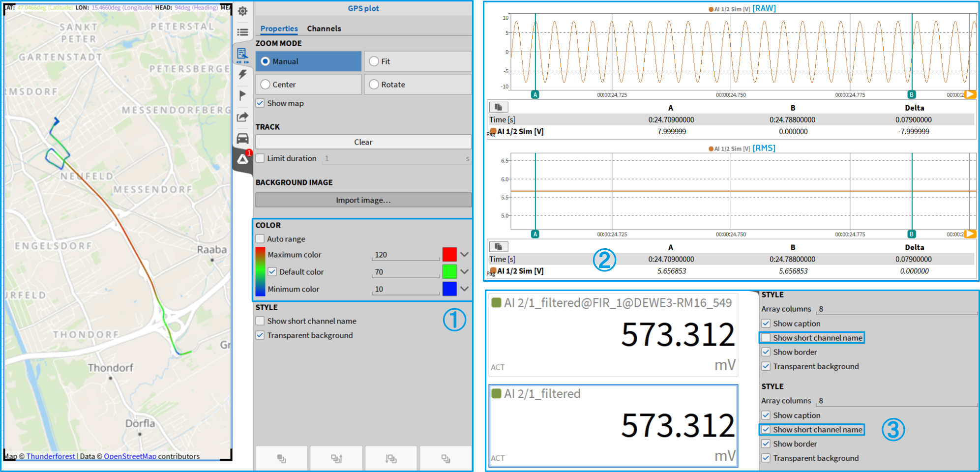Click the red Maximum color swatch
This screenshot has height=472, width=980.
click(x=449, y=255)
